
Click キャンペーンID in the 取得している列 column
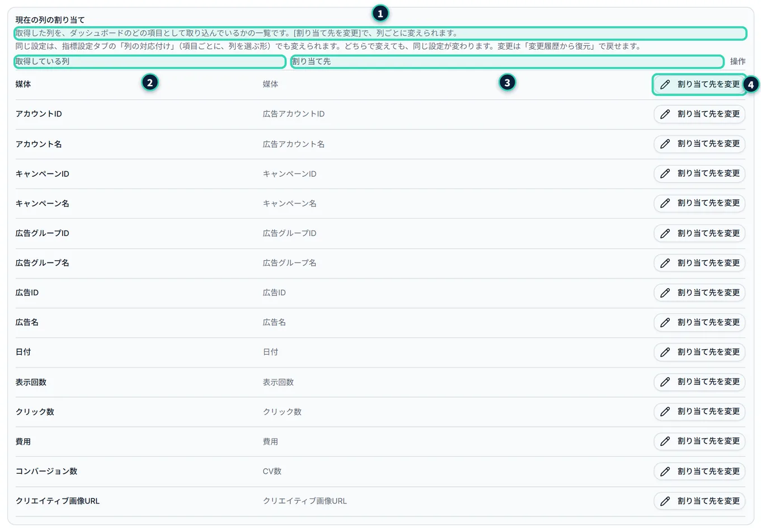pyautogui.click(x=43, y=173)
